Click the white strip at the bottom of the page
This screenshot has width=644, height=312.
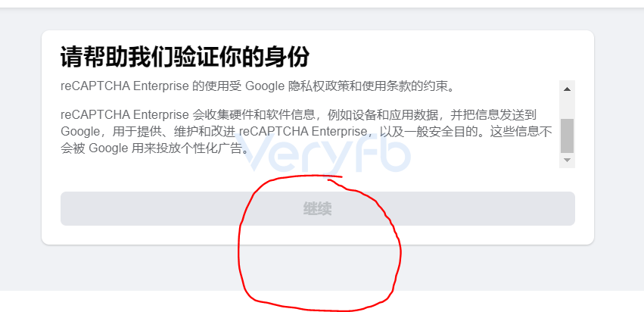click(x=123, y=301)
